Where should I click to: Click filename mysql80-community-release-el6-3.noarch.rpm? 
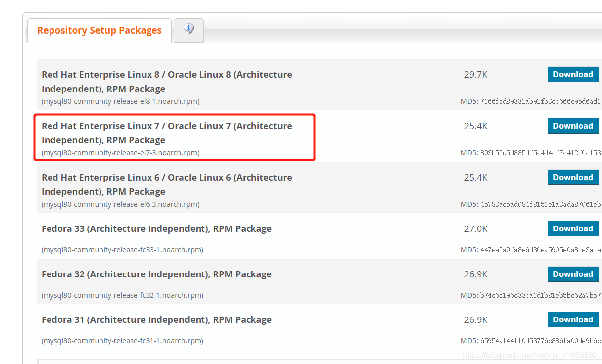[x=120, y=204]
